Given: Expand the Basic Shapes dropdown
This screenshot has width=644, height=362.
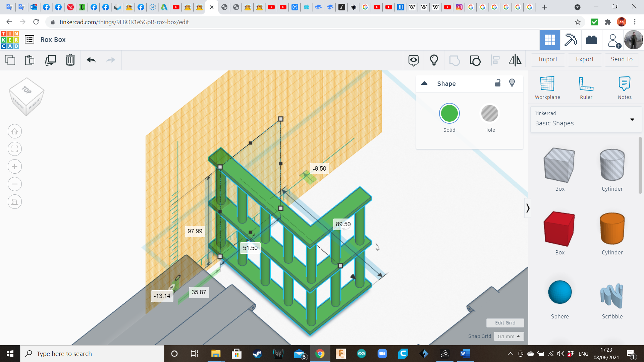Looking at the screenshot, I should point(632,120).
